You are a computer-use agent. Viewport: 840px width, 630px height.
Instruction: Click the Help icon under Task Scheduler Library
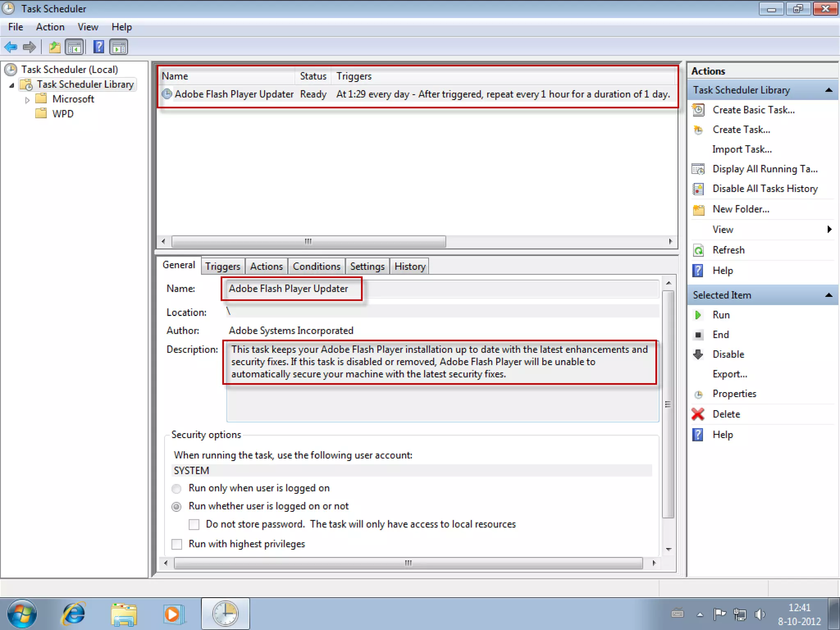(x=698, y=271)
